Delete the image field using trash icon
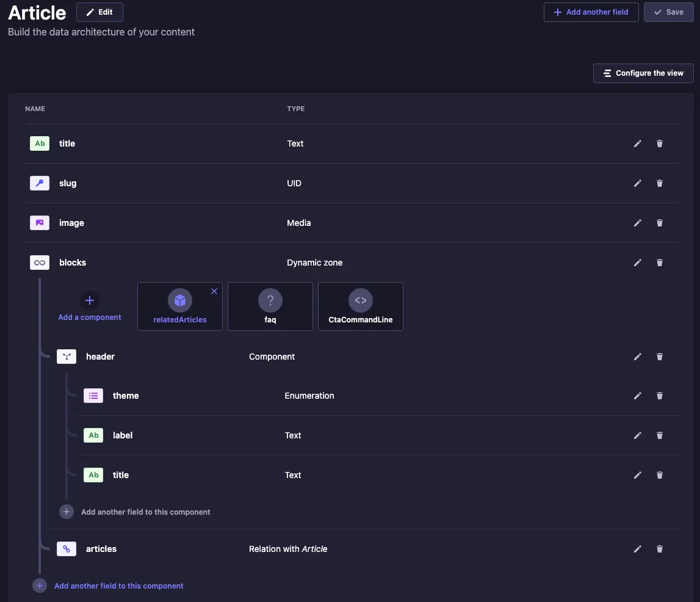This screenshot has height=602, width=700. tap(659, 223)
